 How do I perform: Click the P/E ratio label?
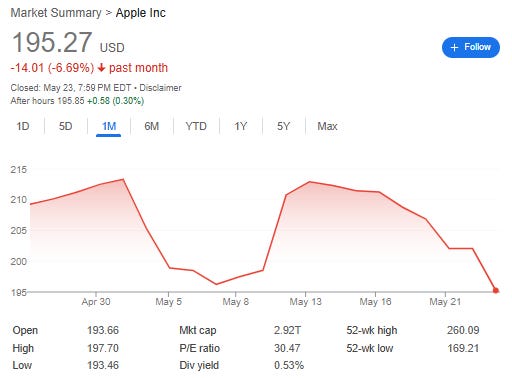point(200,348)
